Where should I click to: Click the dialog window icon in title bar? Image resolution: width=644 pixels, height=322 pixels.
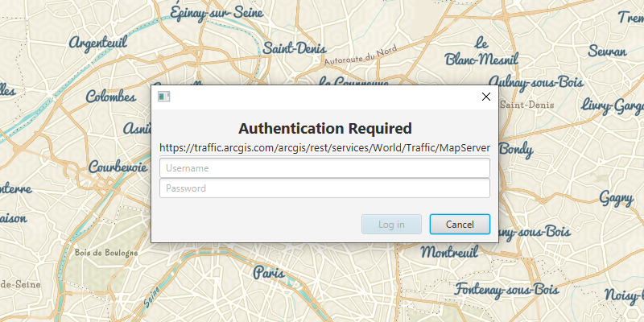coord(164,97)
